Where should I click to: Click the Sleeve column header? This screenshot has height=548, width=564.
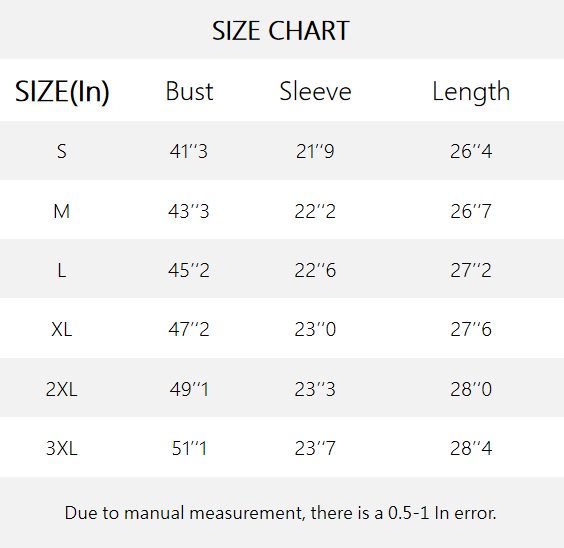click(315, 91)
